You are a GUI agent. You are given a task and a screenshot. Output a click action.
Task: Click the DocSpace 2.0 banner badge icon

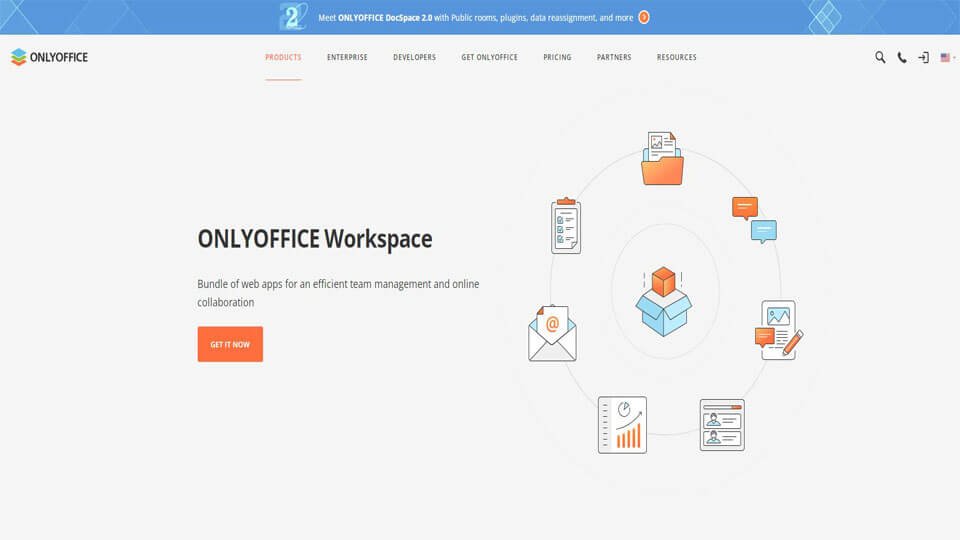point(293,17)
